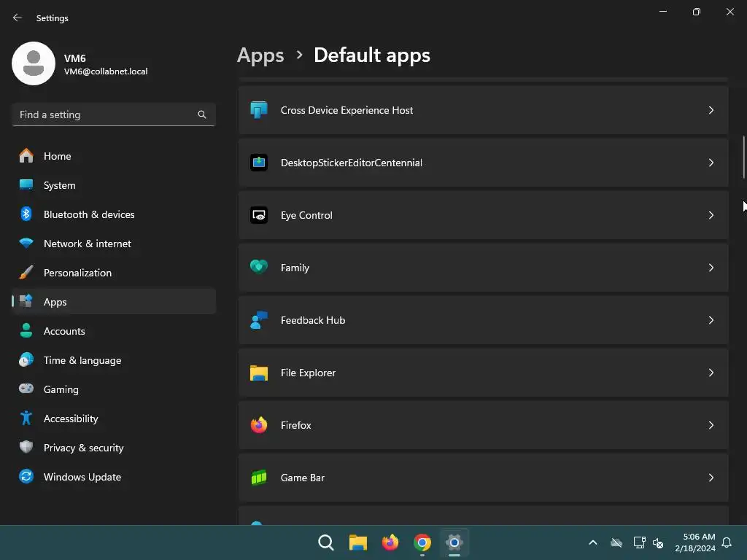Image resolution: width=747 pixels, height=560 pixels.
Task: Expand Cross Device Experience Host chevron
Action: click(x=711, y=110)
